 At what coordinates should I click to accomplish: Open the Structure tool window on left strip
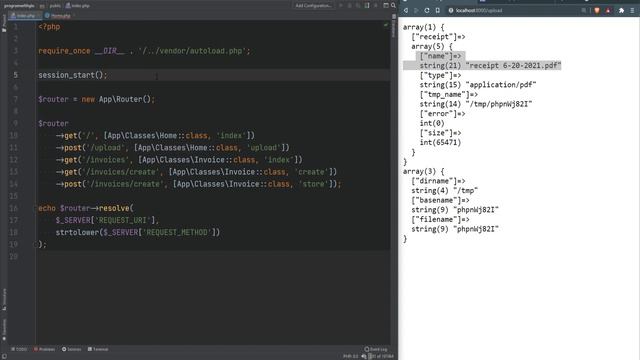(x=4, y=299)
